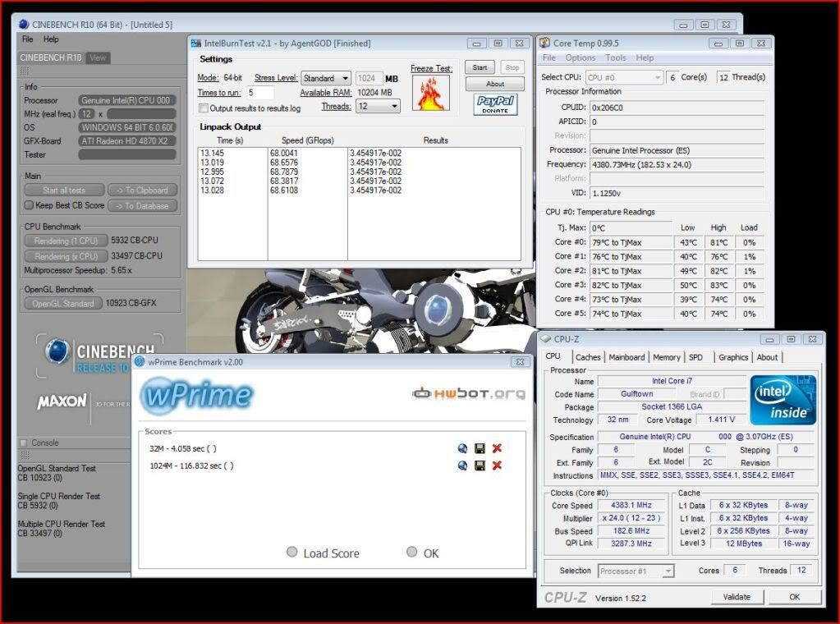Click the globe icon beside the 1024M score

coord(463,466)
